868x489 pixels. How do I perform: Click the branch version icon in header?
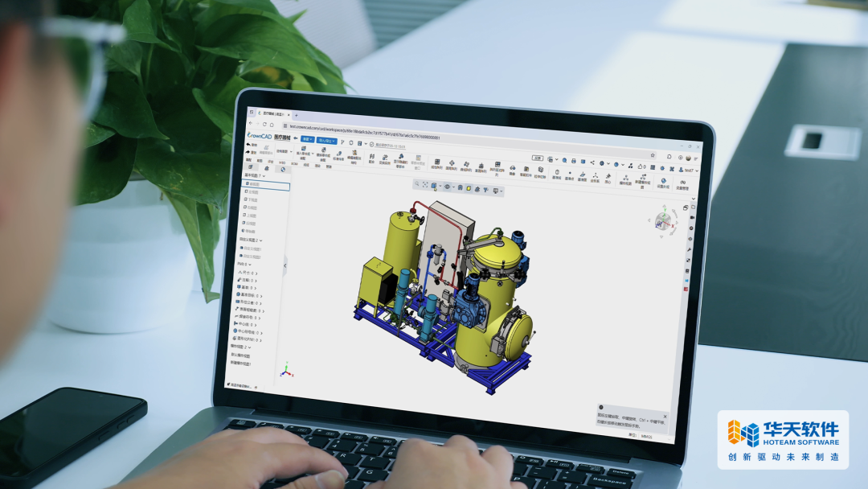(x=342, y=142)
